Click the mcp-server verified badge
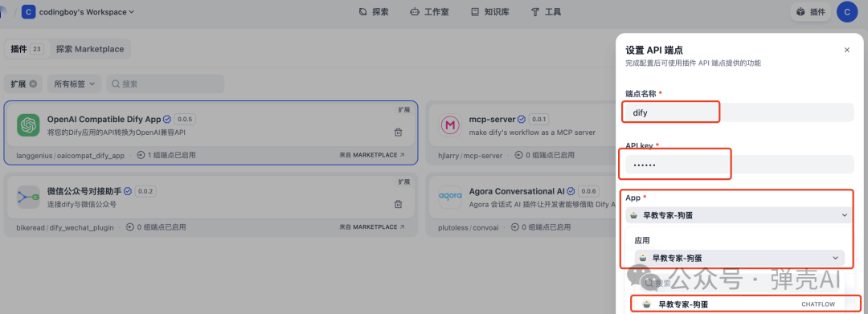Viewport: 868px width, 314px height. coord(521,119)
